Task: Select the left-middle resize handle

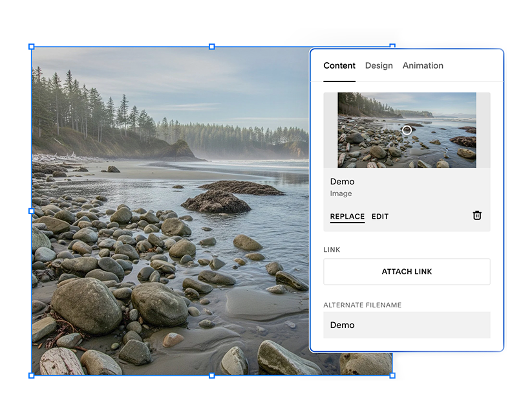Action: (32, 211)
